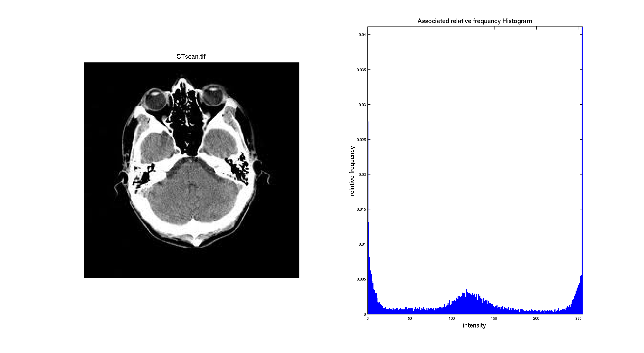
Task: Click the 0.04 y-axis tick label
Action: tap(362, 35)
